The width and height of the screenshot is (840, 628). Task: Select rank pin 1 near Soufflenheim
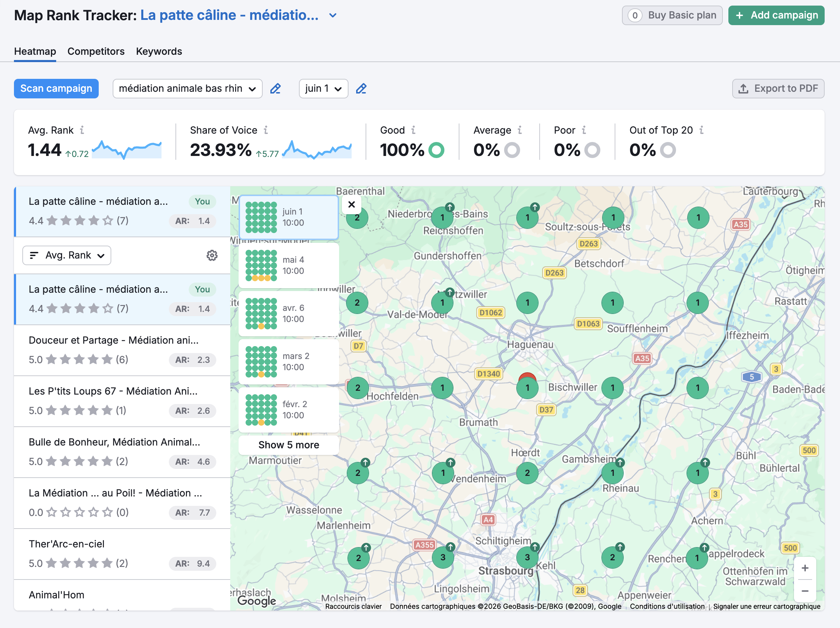[612, 302]
